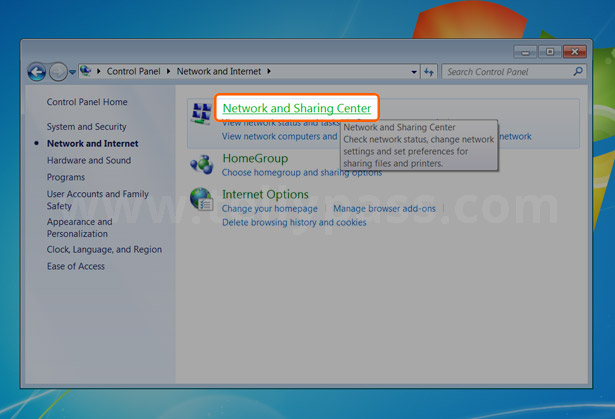Open Network and Sharing Center link

297,108
